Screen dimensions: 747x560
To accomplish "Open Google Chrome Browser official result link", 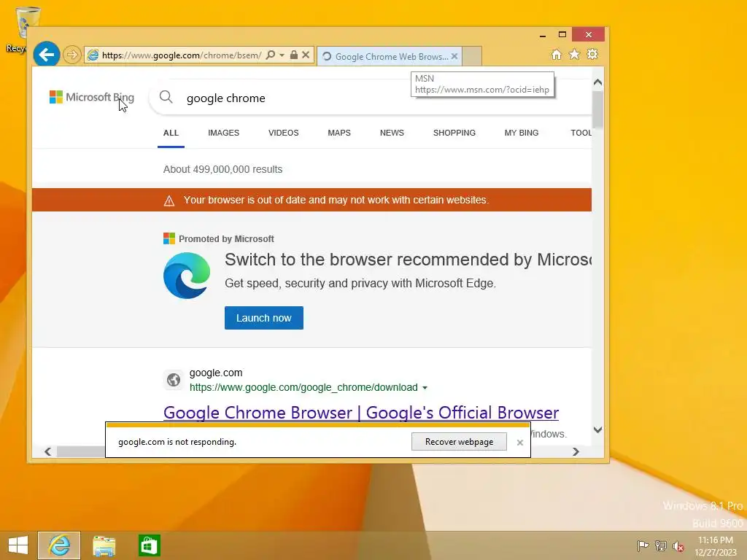I will click(361, 413).
